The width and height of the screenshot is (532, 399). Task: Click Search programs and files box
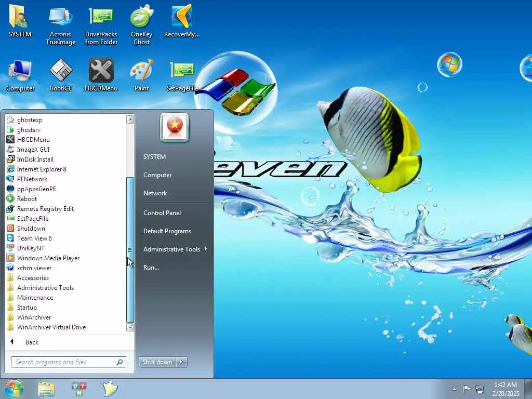(x=68, y=362)
